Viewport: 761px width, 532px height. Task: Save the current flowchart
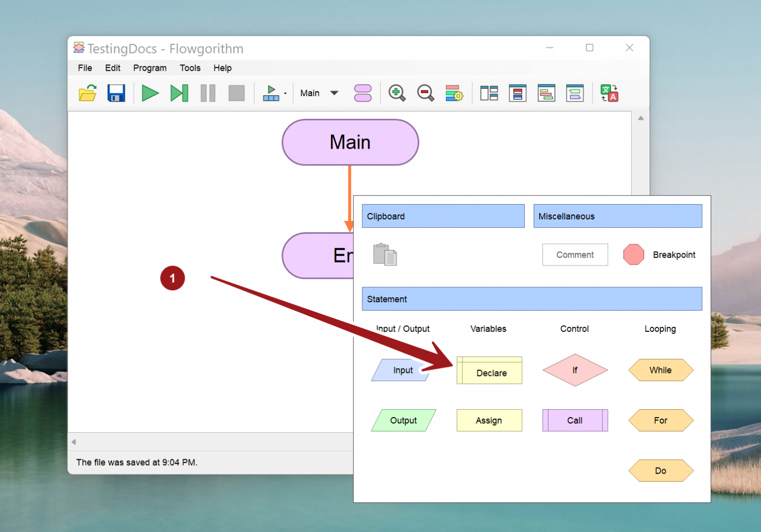[x=116, y=93]
